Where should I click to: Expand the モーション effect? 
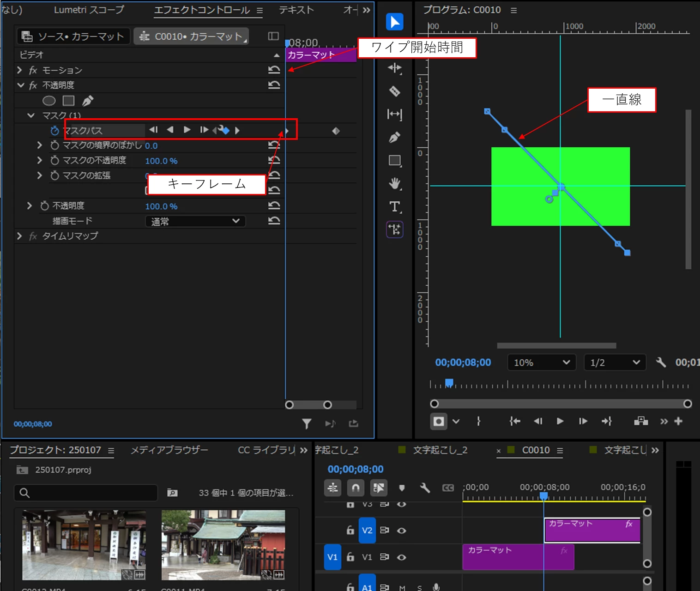(x=19, y=70)
